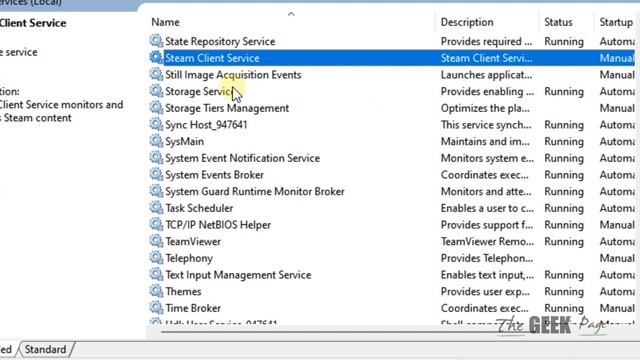The image size is (640, 360).
Task: Click the Task Scheduler gear icon
Action: (156, 208)
